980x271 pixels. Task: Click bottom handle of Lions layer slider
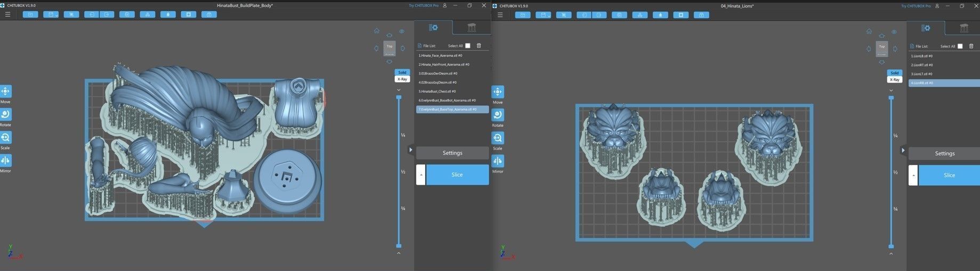point(891,247)
